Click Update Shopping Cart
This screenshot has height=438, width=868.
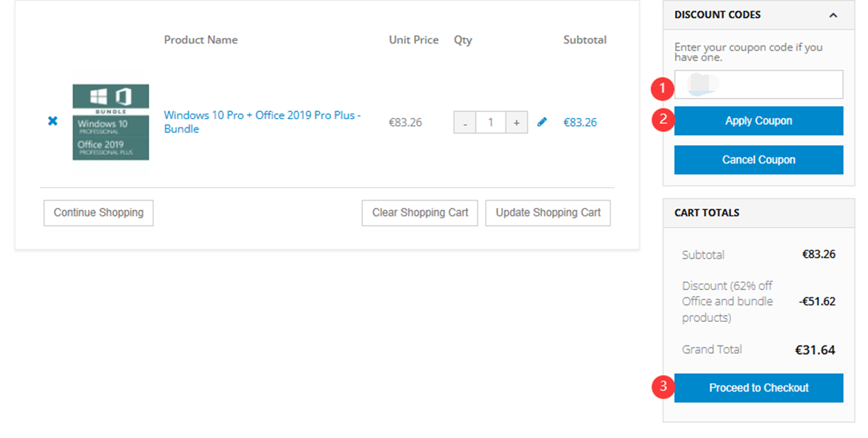(548, 212)
